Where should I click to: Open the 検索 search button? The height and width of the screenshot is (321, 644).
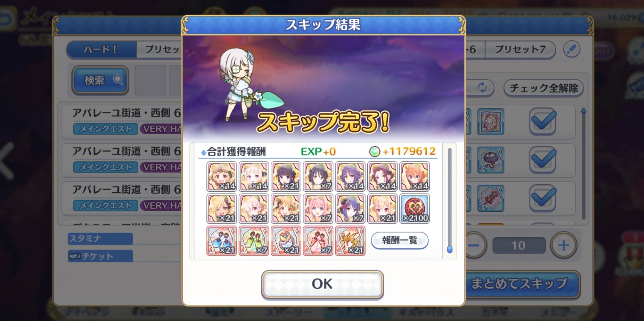tap(101, 80)
